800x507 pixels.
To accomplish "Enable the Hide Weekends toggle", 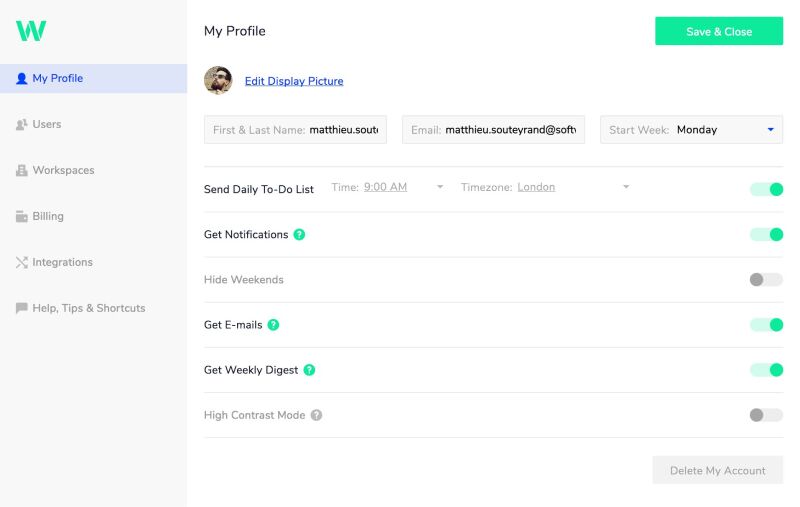I will tap(766, 280).
